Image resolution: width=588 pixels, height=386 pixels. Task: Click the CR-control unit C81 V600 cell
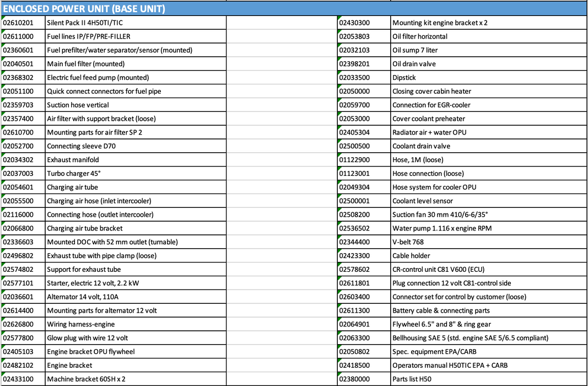(x=488, y=270)
